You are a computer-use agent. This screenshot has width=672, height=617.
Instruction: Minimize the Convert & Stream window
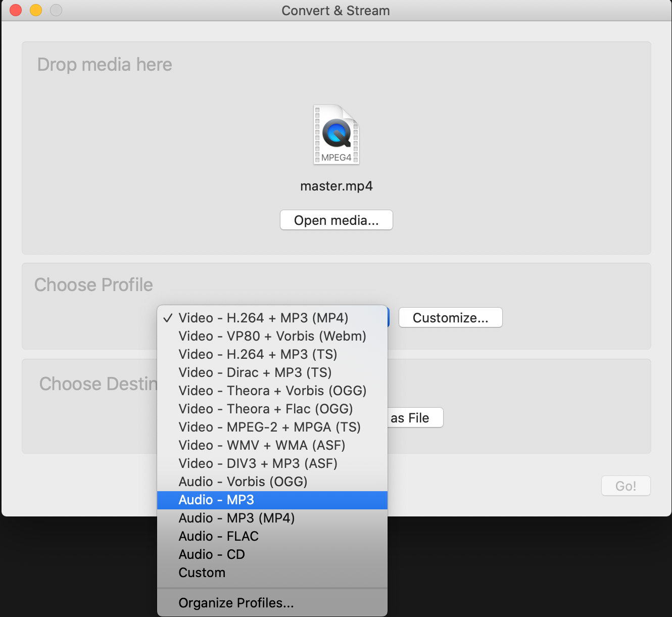pos(36,10)
